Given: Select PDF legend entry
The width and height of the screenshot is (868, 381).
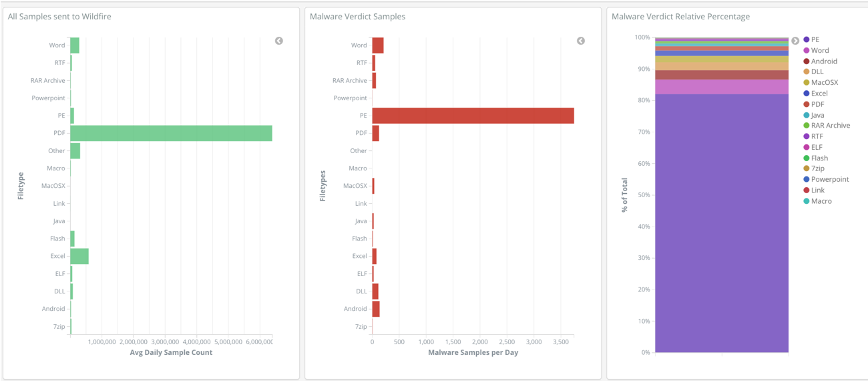Looking at the screenshot, I should [813, 104].
